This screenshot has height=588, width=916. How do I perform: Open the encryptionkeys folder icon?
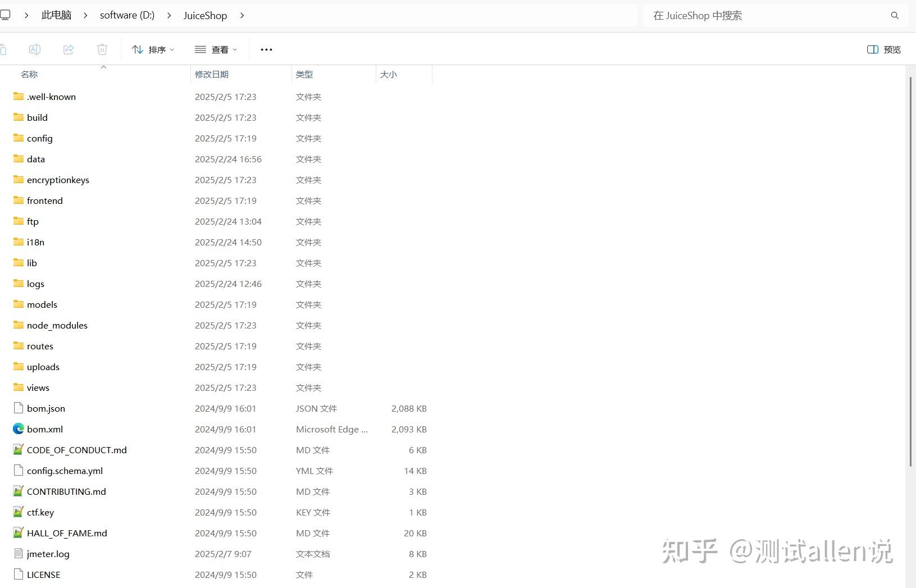(17, 180)
